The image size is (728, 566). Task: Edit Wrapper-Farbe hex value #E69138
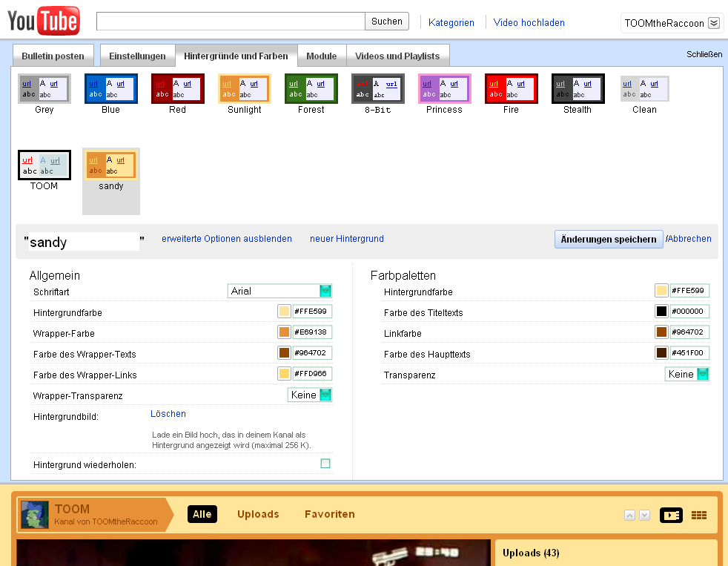click(312, 332)
